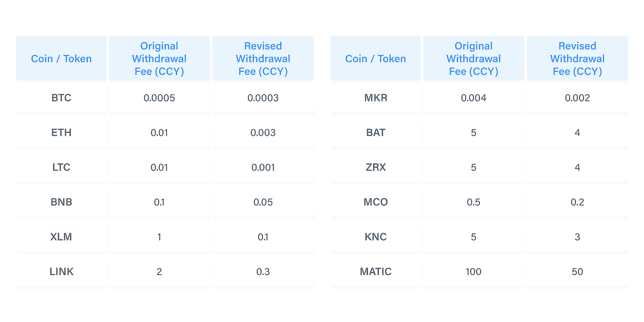The height and width of the screenshot is (322, 644).
Task: Click the XLM coin cell
Action: coord(61,237)
